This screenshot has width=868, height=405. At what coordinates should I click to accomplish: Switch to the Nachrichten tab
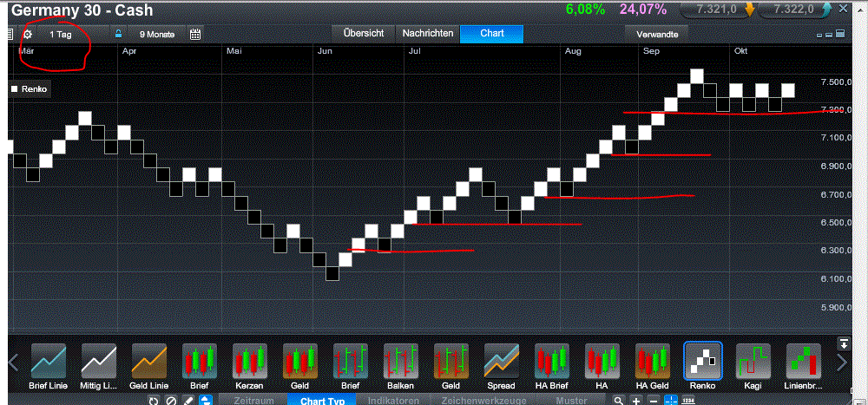point(428,34)
